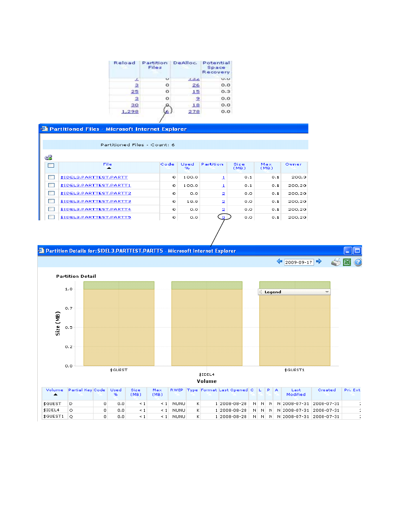
Task: Select the $GUEST1 row in volume table
Action: point(201,416)
